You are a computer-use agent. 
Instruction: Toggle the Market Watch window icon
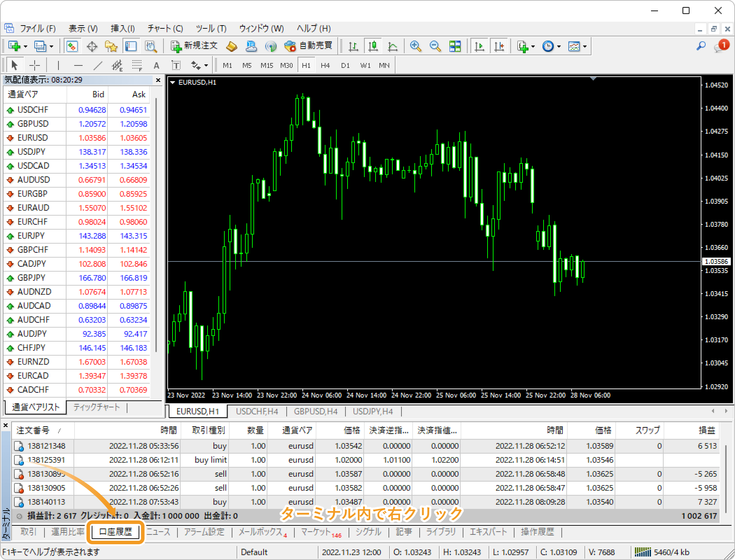pos(72,46)
